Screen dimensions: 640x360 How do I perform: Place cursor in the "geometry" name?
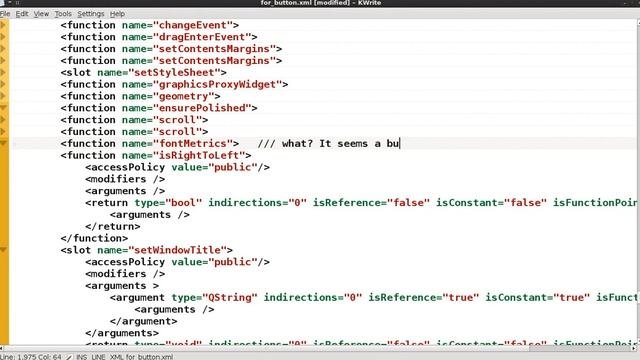coord(183,96)
